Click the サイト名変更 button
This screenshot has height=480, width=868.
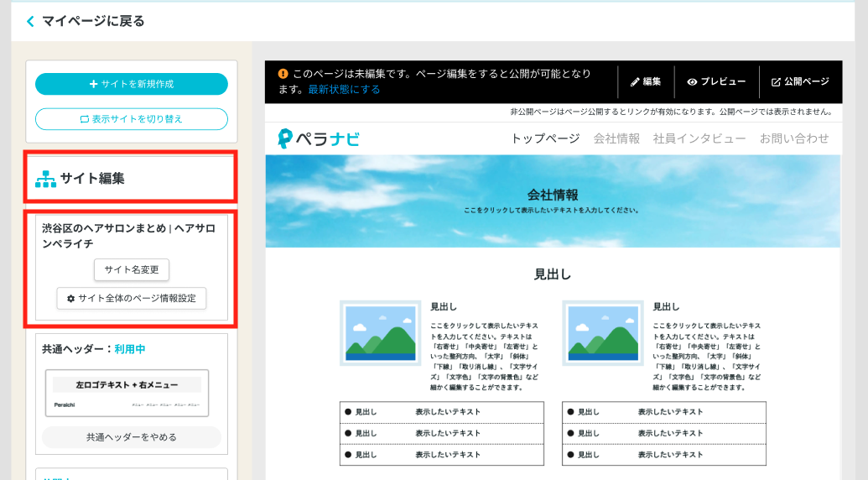coord(132,269)
